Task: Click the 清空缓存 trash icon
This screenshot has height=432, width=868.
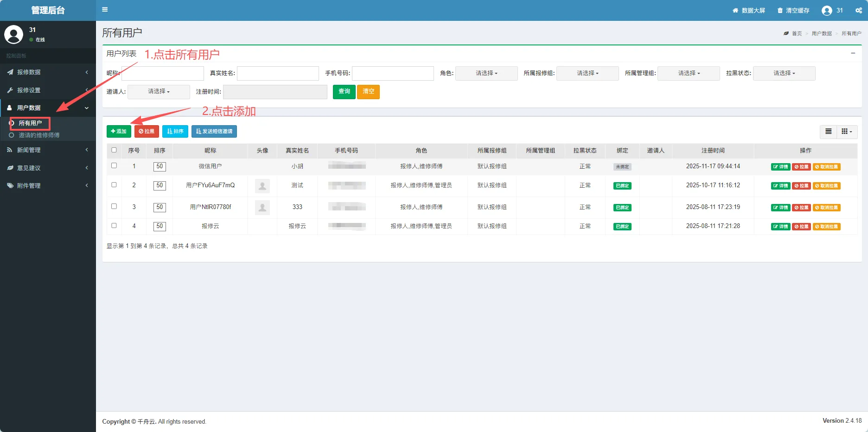Action: (780, 10)
